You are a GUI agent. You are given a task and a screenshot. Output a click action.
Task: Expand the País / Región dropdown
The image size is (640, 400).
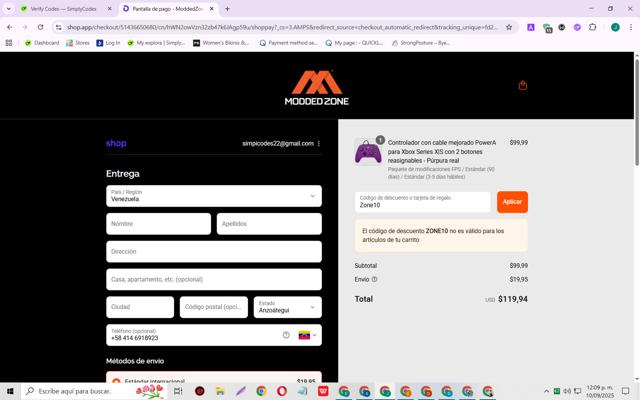point(214,196)
